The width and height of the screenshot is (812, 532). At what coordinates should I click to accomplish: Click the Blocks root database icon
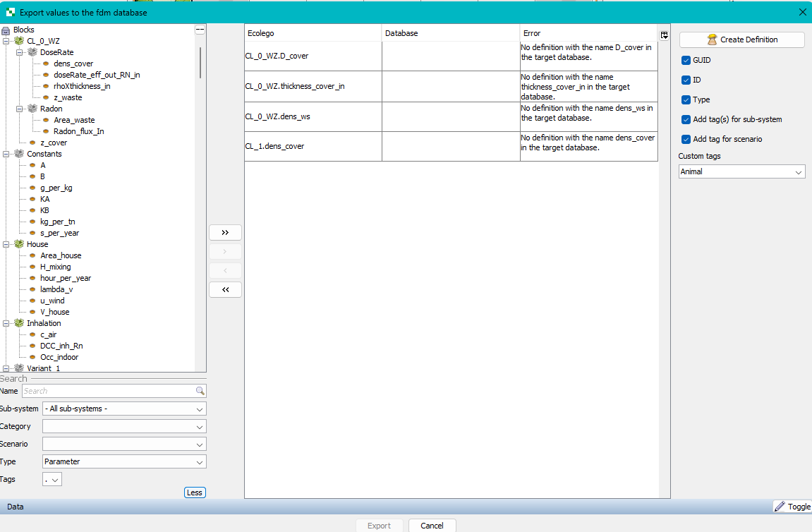point(6,30)
